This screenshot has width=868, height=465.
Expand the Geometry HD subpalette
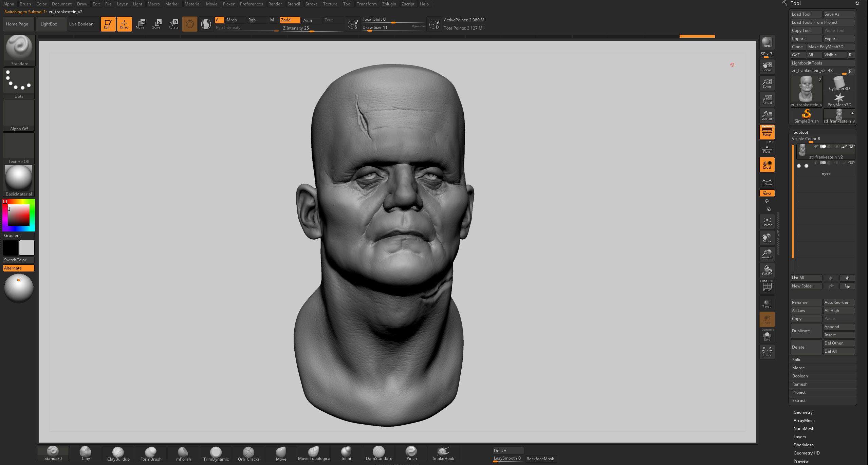tap(807, 453)
